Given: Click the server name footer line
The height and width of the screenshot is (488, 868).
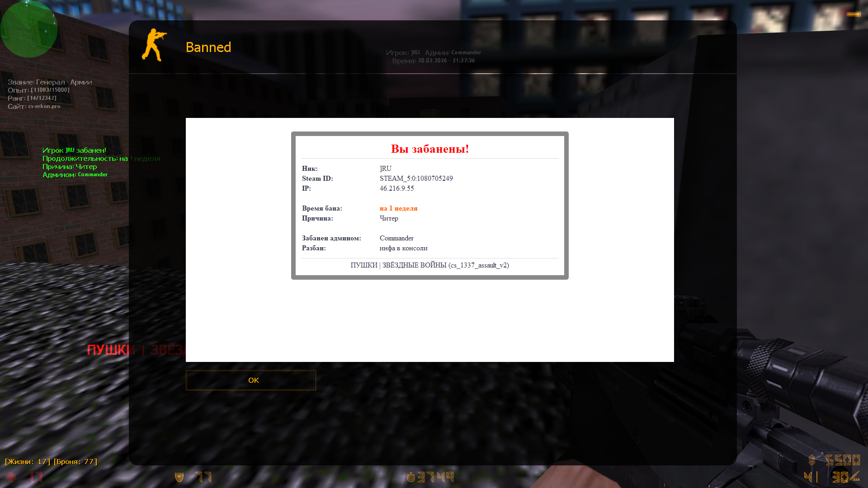Looking at the screenshot, I should pos(429,265).
